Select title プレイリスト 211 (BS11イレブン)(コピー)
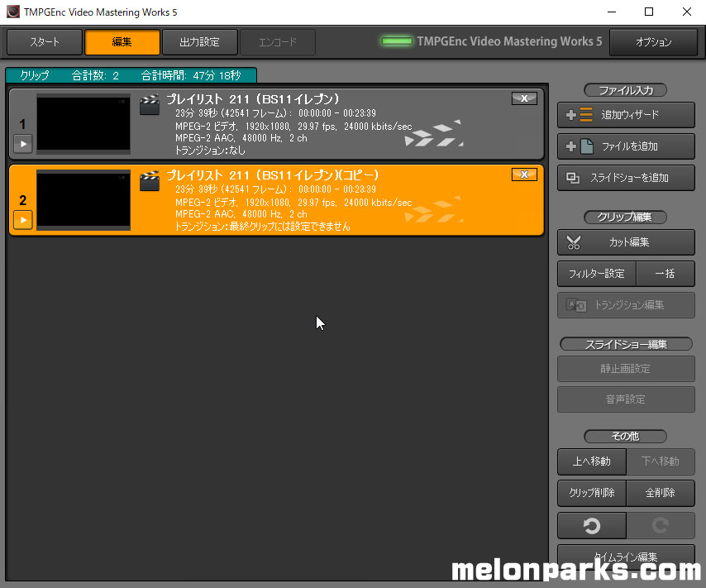This screenshot has height=588, width=706. pyautogui.click(x=273, y=175)
